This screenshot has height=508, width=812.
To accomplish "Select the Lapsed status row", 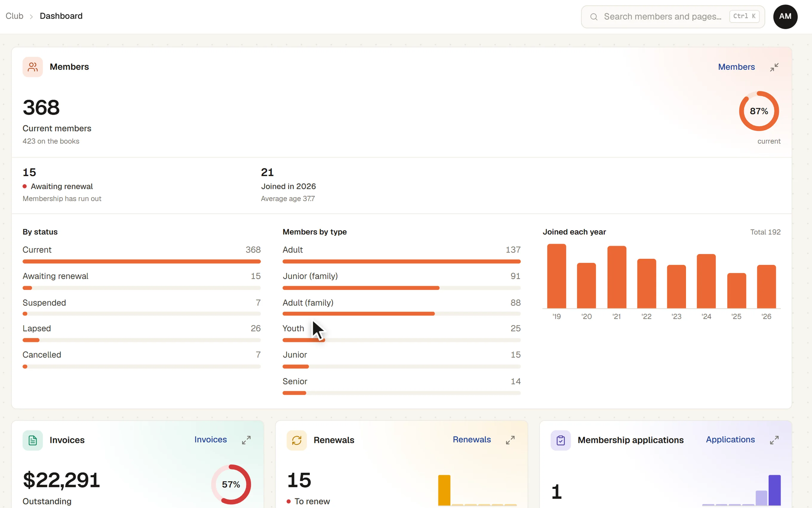I will point(142,333).
